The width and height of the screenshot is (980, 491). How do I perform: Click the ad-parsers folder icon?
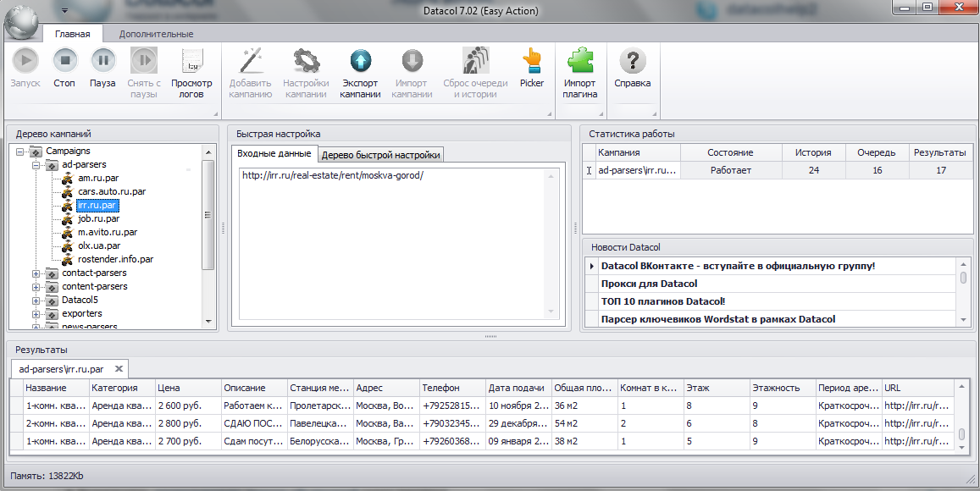coord(52,165)
